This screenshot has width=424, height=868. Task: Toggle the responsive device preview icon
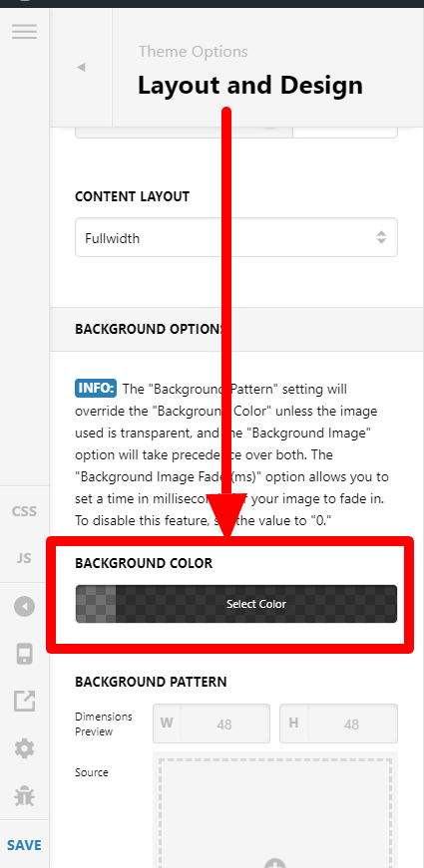pyautogui.click(x=24, y=654)
